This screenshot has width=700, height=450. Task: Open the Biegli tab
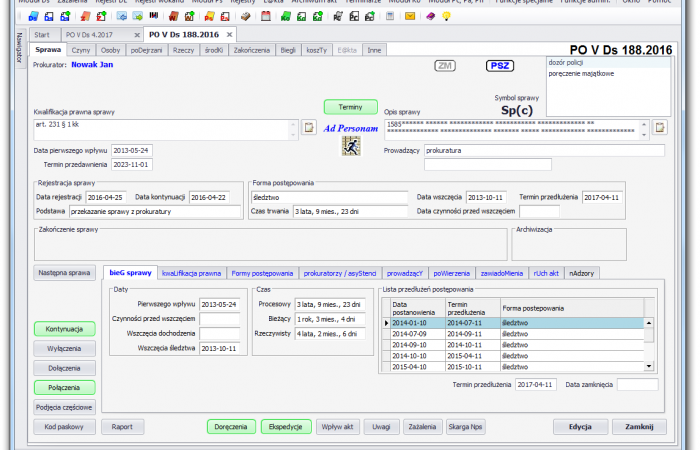[288, 50]
